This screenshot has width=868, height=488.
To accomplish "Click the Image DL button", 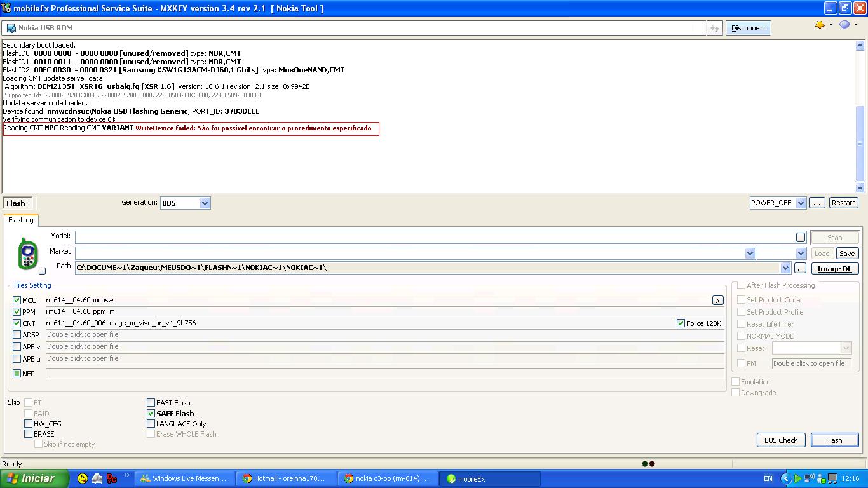I will pos(834,268).
